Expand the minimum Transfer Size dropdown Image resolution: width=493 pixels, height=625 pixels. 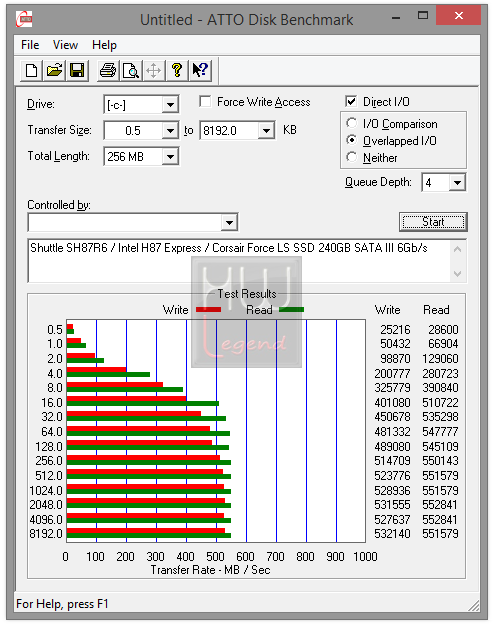170,131
